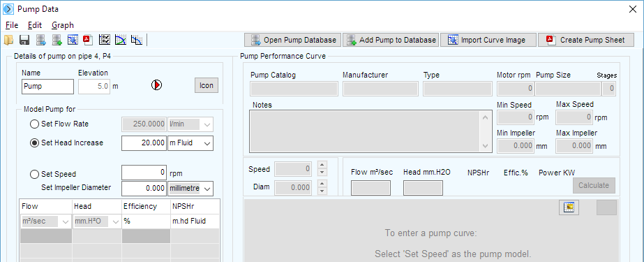Click PDF pump sheet toolbar icon

click(x=87, y=40)
